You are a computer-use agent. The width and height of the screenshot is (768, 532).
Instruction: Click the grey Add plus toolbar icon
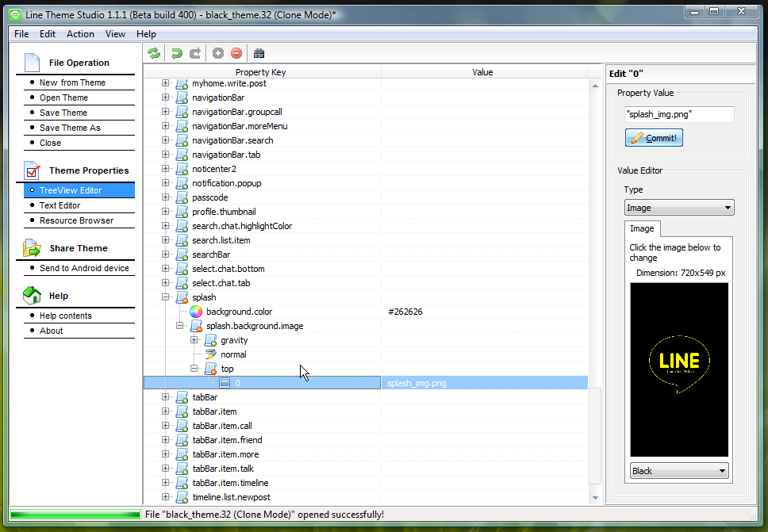218,53
